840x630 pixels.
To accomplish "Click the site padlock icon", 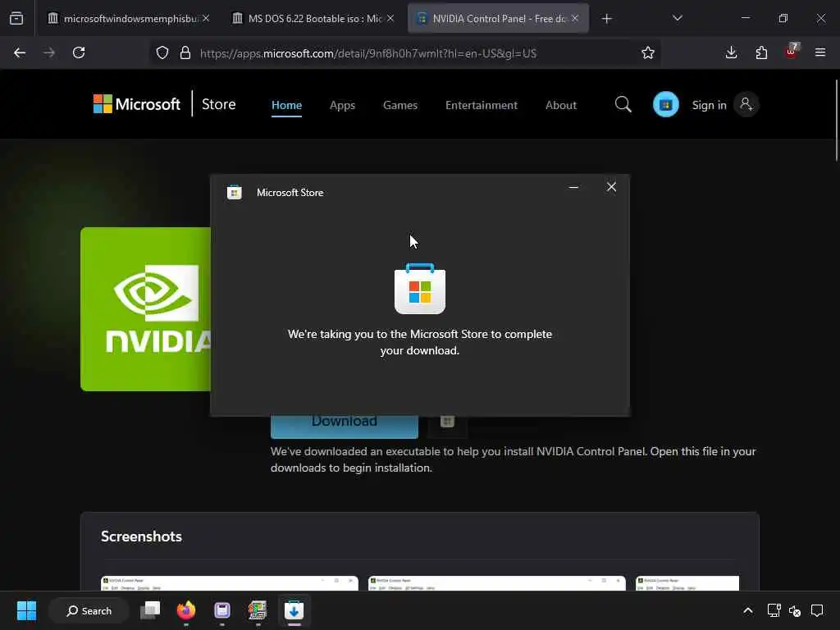I will pyautogui.click(x=185, y=52).
